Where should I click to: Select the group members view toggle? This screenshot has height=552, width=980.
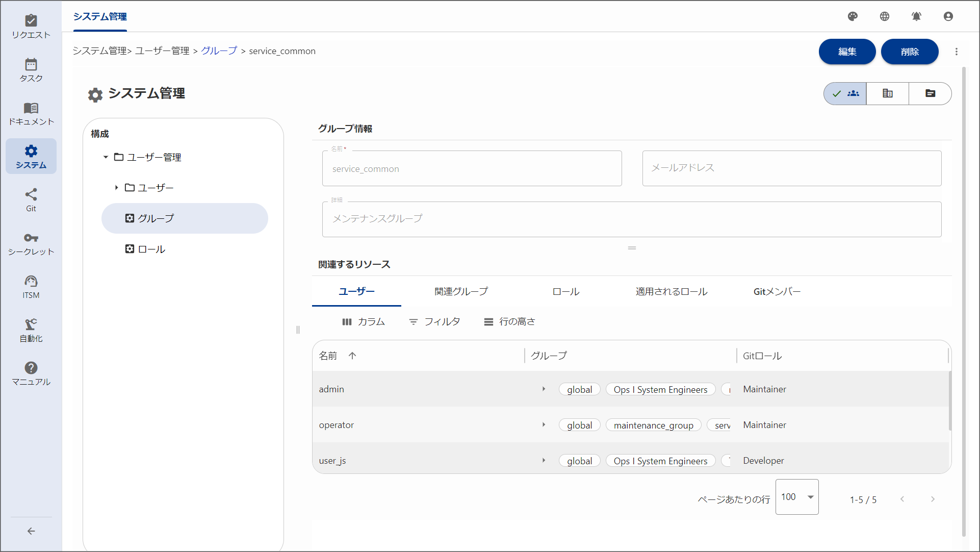845,94
